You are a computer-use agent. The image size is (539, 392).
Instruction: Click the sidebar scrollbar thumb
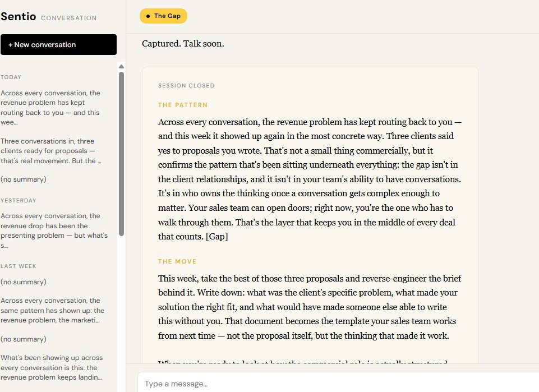[121, 154]
